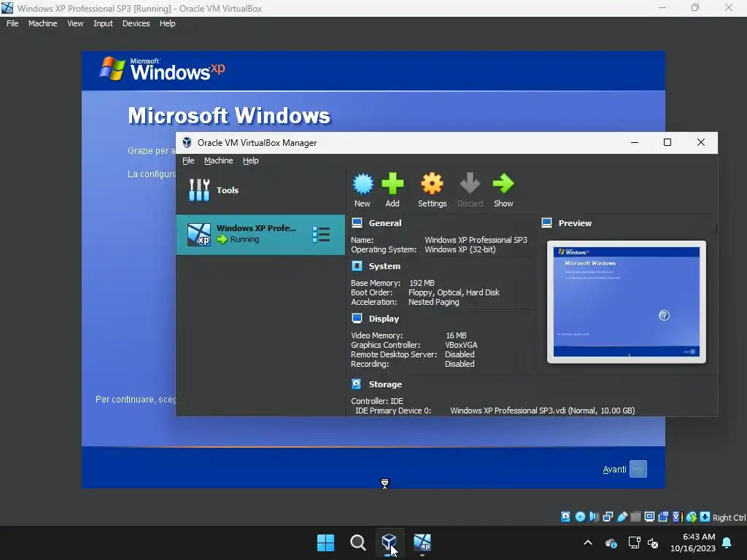
Task: Select the Tools entry in the Manager sidebar
Action: [x=260, y=190]
